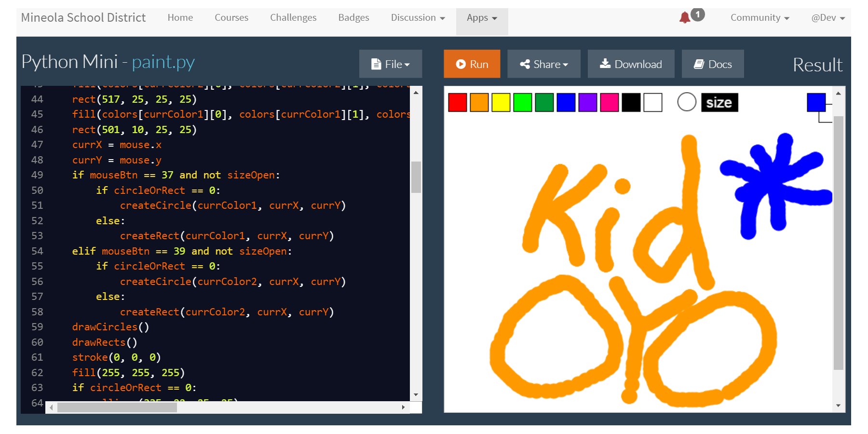Click the code editor horizontal scrollbar thumb
The image size is (868, 434).
click(117, 407)
